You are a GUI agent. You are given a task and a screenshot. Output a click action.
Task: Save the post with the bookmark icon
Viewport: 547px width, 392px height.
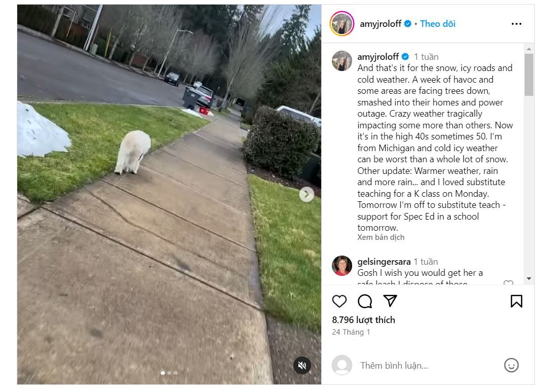517,301
